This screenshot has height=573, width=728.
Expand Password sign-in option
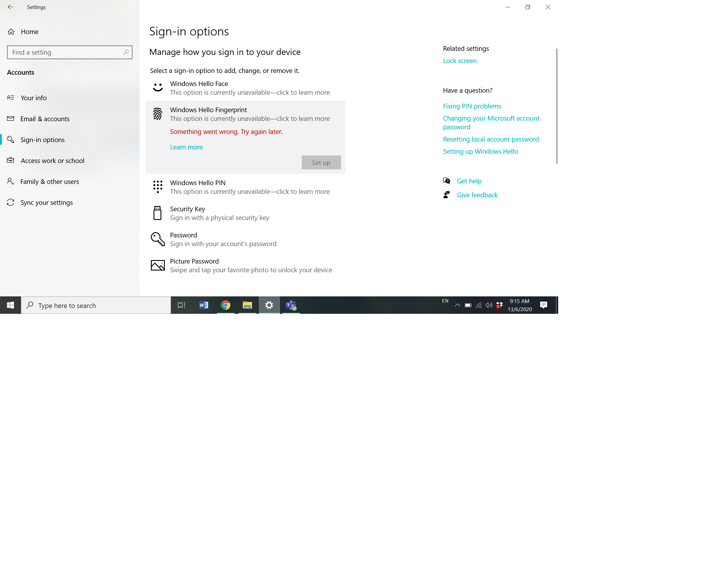tap(245, 239)
